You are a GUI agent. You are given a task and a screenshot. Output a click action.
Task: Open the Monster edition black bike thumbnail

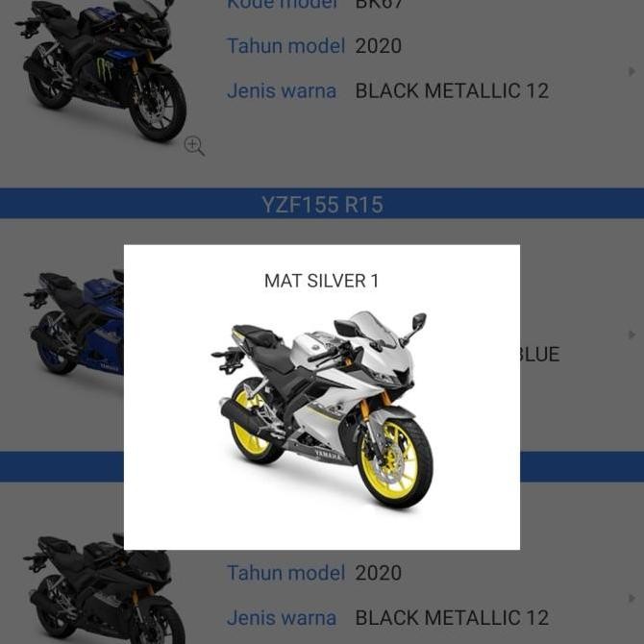pos(101,70)
